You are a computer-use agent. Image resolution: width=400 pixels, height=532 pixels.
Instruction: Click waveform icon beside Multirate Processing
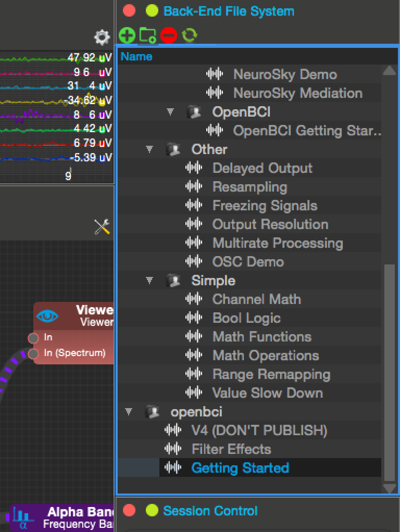click(x=194, y=242)
